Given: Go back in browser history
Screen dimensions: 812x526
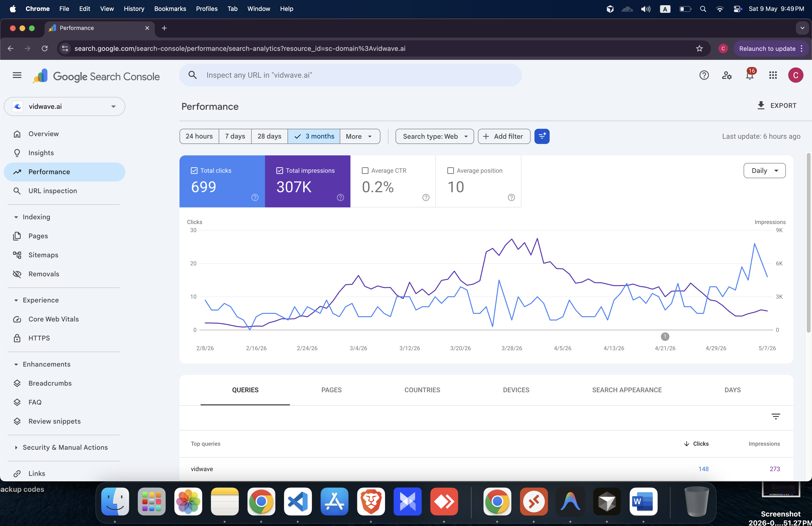Looking at the screenshot, I should (11, 48).
